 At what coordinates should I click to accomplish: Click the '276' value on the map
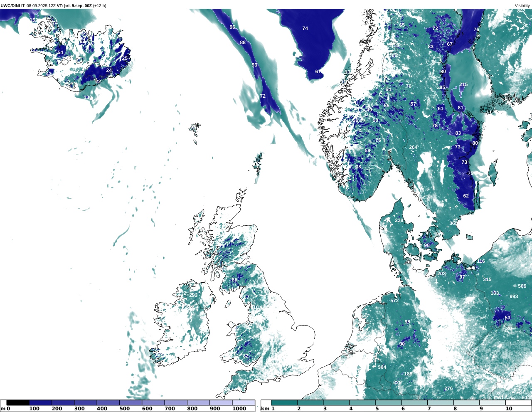(448, 389)
